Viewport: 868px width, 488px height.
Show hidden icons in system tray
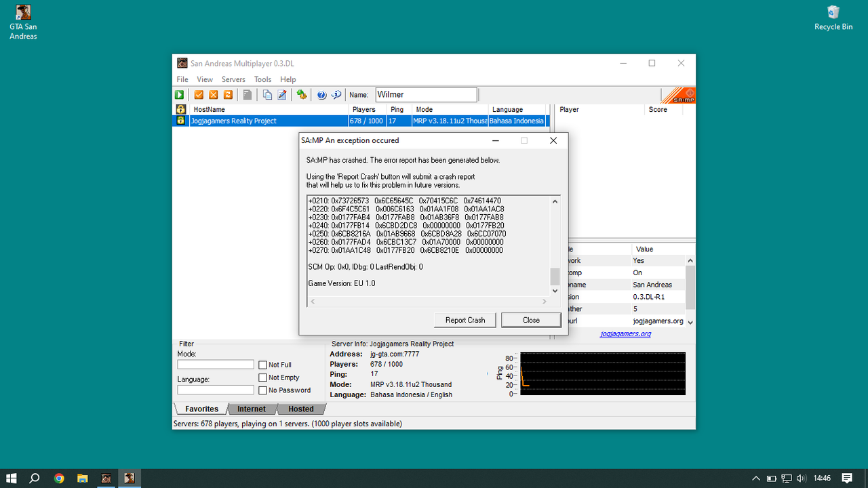click(x=756, y=479)
